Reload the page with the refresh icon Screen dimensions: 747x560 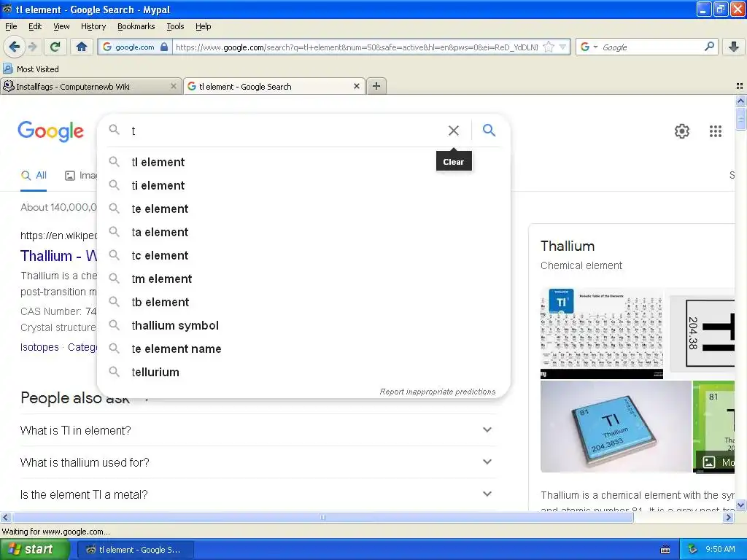(x=55, y=47)
